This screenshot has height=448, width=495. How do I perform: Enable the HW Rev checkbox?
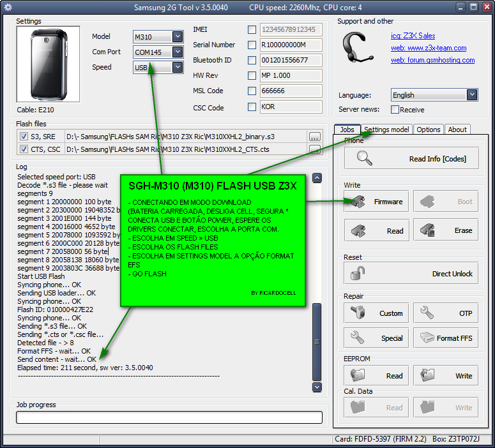coord(252,75)
